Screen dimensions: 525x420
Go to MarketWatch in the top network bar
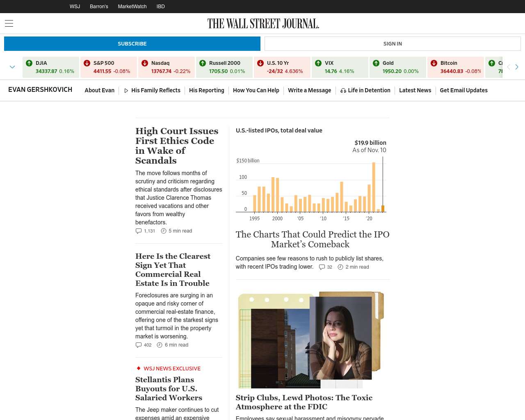132,7
